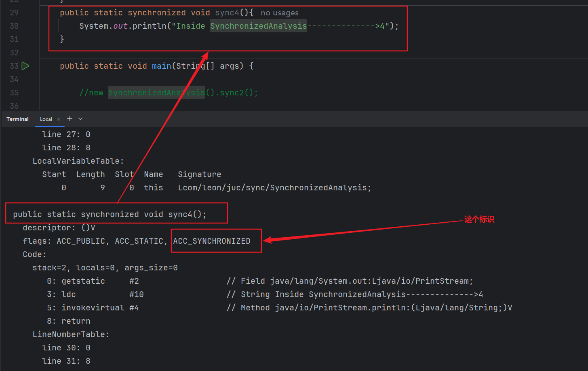Click highlighted SynchronizedAnalysis in println string
Viewport: 588px width, 371px height.
[x=258, y=26]
